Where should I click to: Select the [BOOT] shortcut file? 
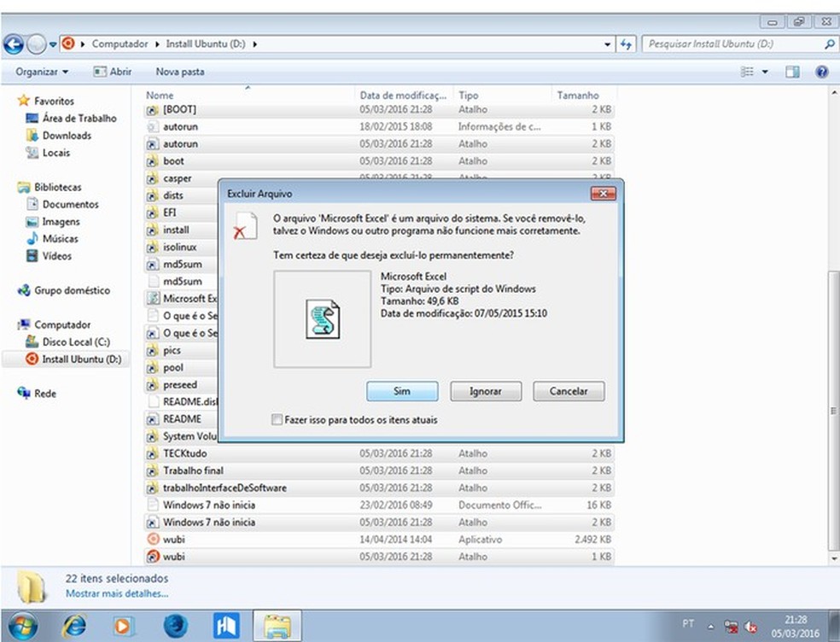point(379,109)
